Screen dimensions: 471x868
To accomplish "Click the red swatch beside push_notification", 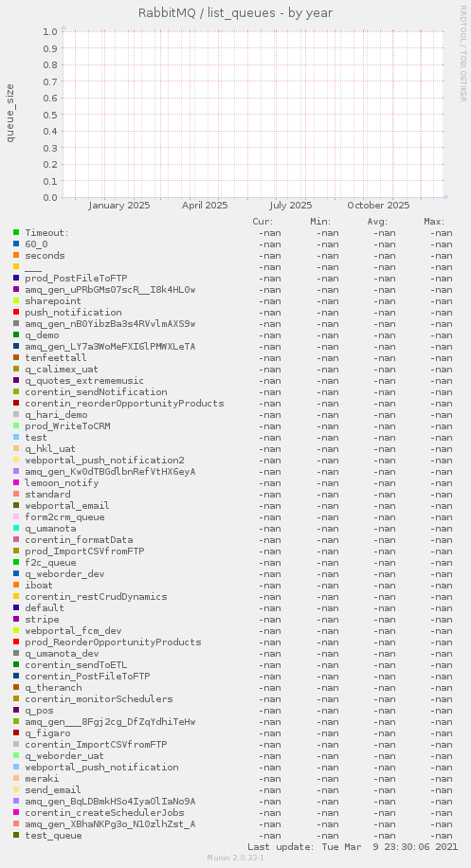I will point(16,312).
